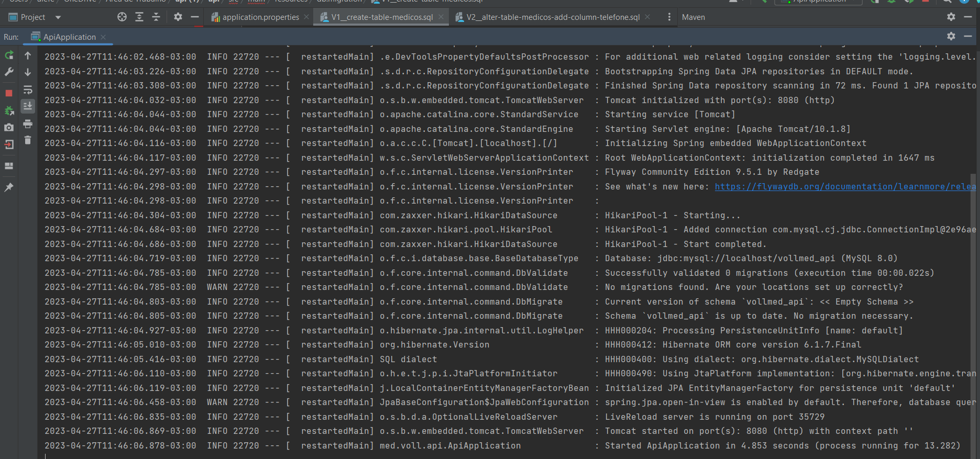Viewport: 980px width, 459px height.
Task: Click 'Initialized JPA EntityManagerFactory' message
Action: 780,388
